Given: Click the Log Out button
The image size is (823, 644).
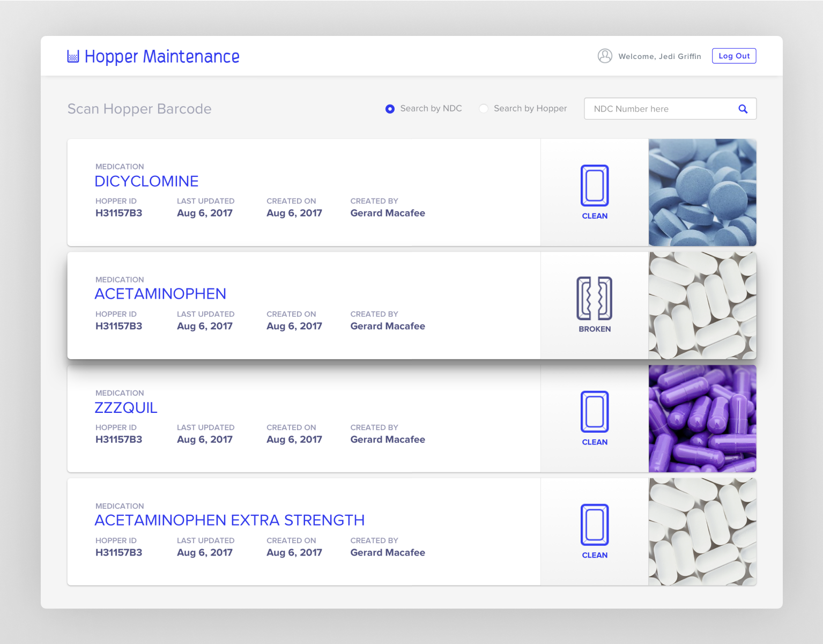Looking at the screenshot, I should point(734,56).
